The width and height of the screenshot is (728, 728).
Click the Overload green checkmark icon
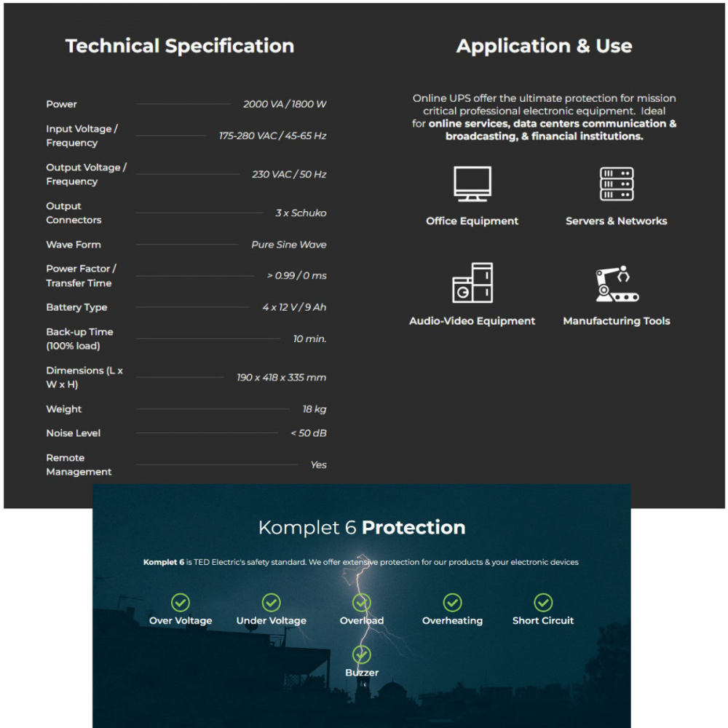coord(362,603)
